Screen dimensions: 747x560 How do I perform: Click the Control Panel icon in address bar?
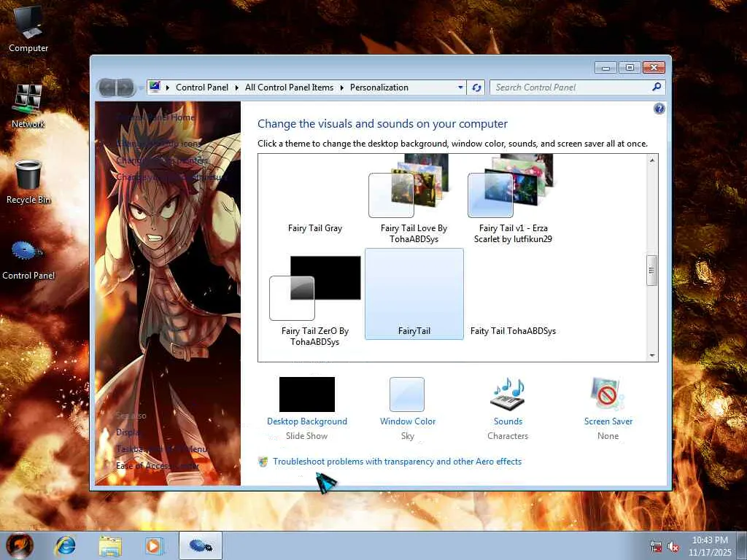(x=155, y=87)
